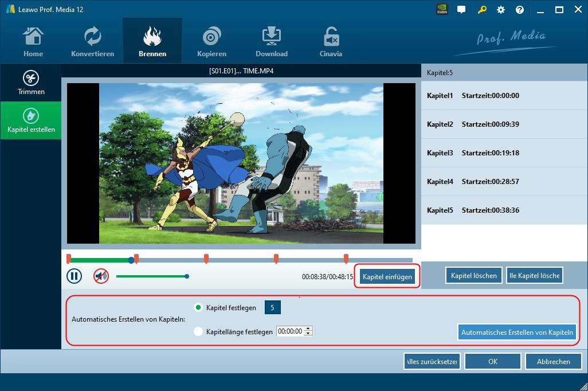Open the Home module
Viewport: 588px width, 391px height.
click(x=33, y=41)
